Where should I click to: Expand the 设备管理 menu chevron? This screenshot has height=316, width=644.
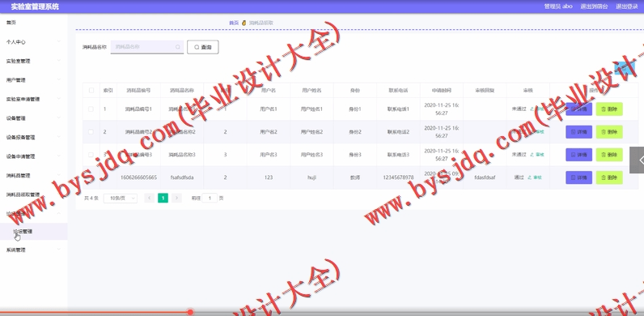[x=59, y=118]
